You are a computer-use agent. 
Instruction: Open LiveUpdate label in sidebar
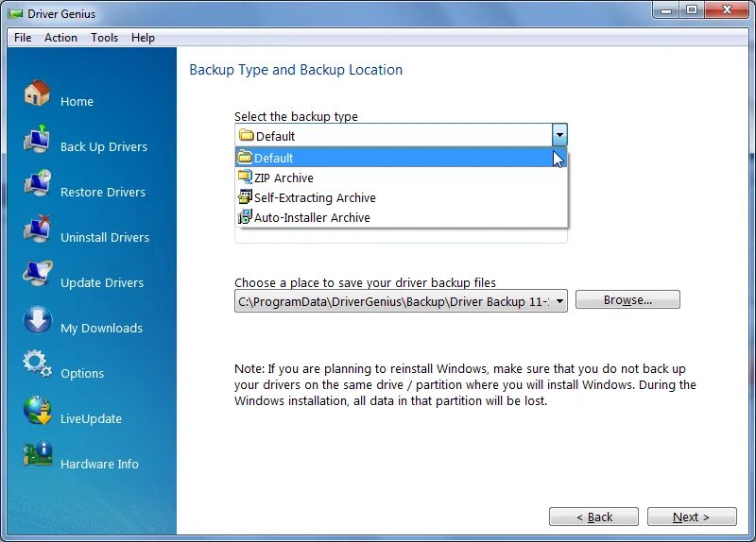pyautogui.click(x=91, y=418)
